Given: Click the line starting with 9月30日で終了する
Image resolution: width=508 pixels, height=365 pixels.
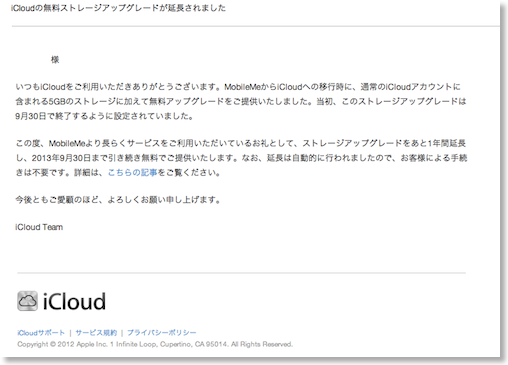Looking at the screenshot, I should [x=104, y=116].
